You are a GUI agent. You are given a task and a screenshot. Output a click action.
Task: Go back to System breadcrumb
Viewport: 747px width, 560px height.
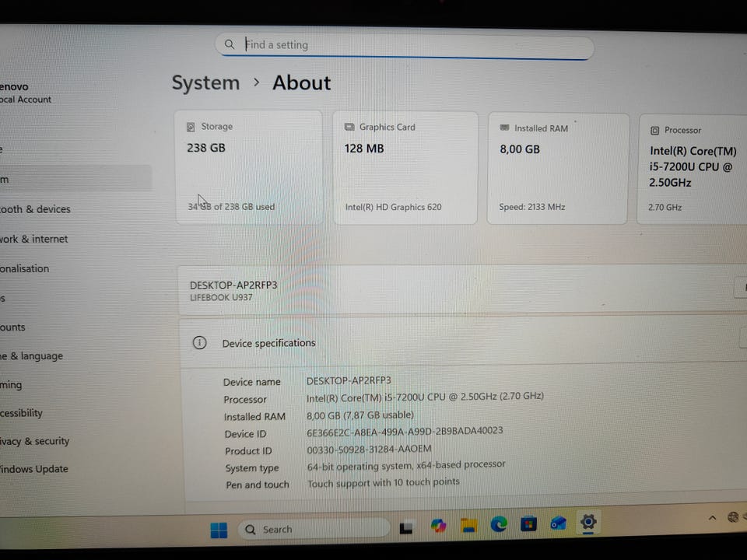coord(205,83)
